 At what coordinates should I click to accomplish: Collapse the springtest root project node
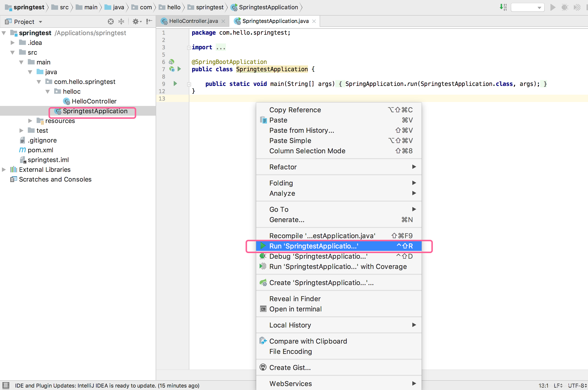point(4,33)
